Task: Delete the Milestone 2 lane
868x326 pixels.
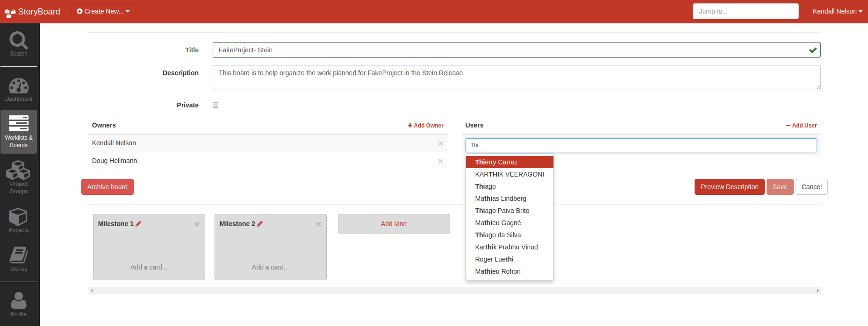Action: (x=318, y=224)
